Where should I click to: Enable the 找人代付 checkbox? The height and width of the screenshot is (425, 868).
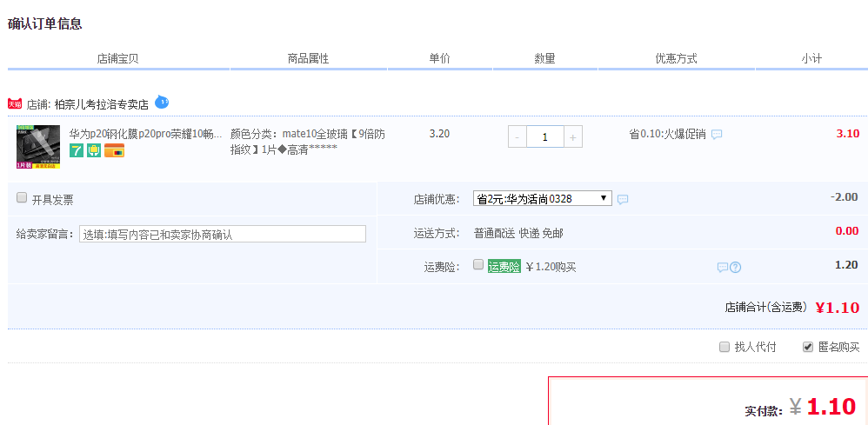[724, 347]
